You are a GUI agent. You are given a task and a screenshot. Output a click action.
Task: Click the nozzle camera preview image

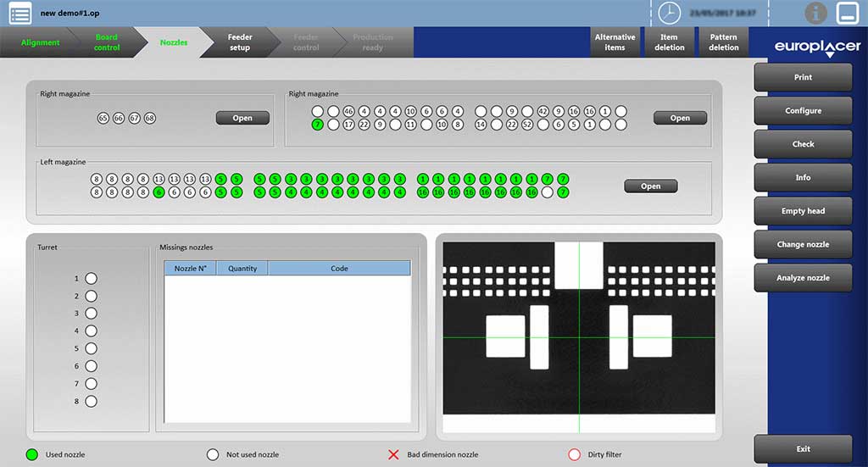[579, 337]
